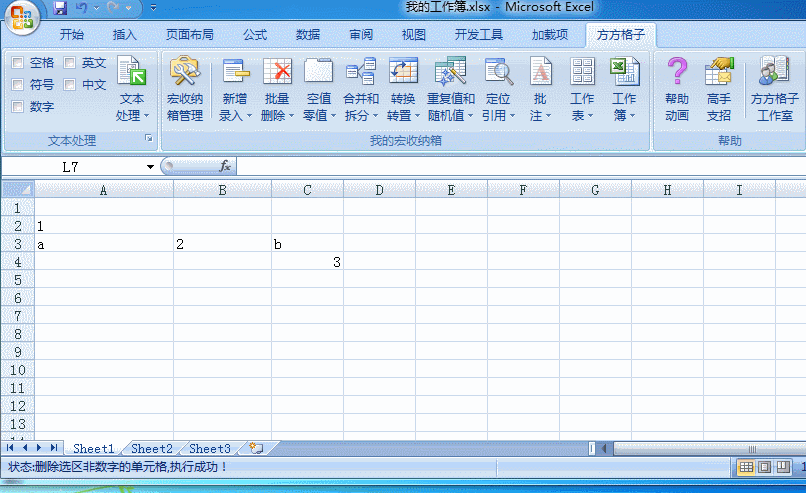Click the insert function fx icon
Screen dimensions: 806x493
click(225, 166)
